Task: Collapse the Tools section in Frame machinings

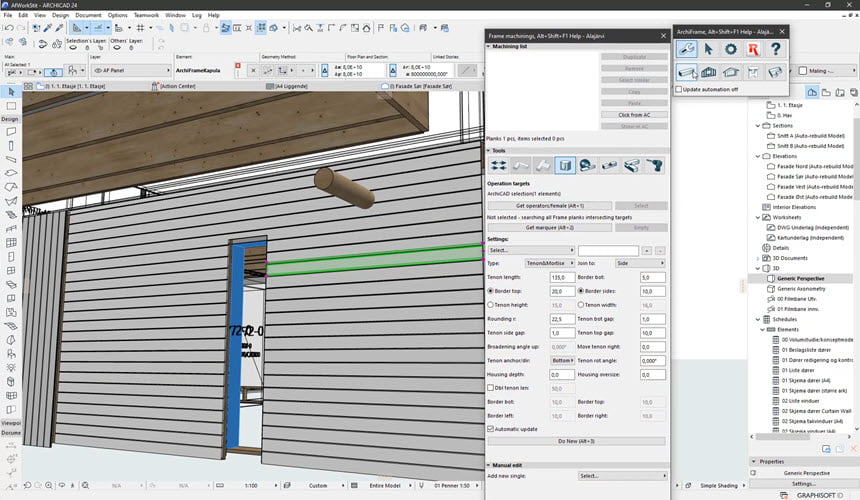Action: (x=489, y=151)
